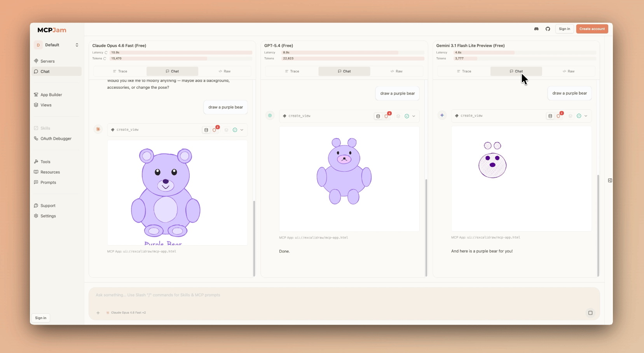Open App Builder in the sidebar
Screen dimensions: 644x353
click(x=56, y=95)
